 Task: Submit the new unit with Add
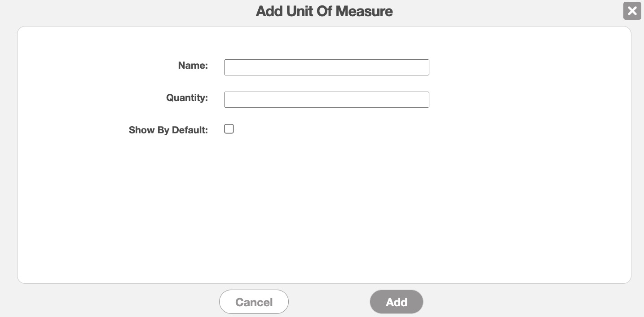(396, 302)
